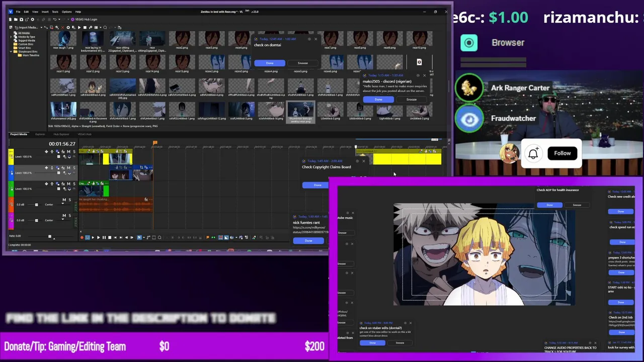Image resolution: width=644 pixels, height=362 pixels.
Task: Open Track Motion on yellow video track
Action: click(57, 151)
